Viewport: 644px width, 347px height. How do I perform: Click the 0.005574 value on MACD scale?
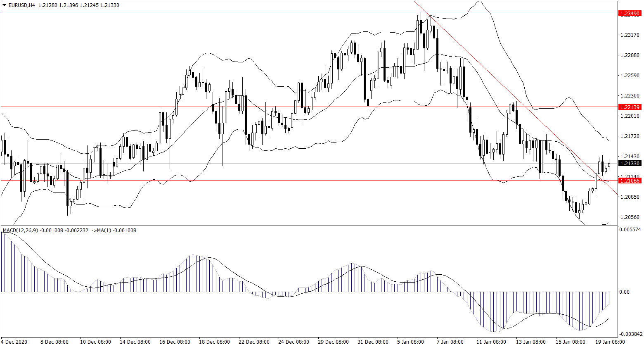click(630, 229)
